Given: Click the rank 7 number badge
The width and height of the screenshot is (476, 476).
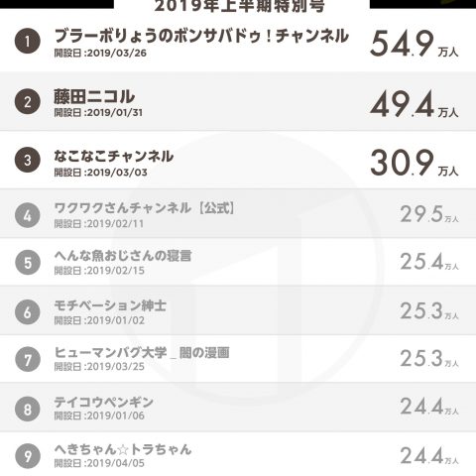Looking at the screenshot, I should point(28,359).
